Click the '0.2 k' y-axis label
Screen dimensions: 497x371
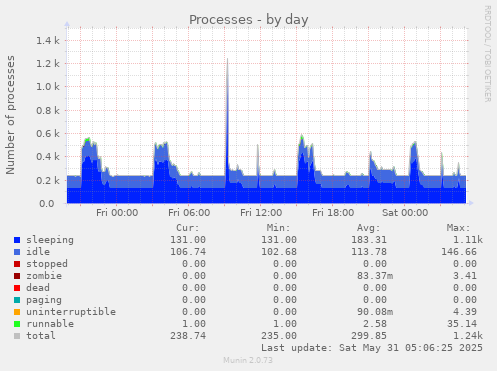(48, 180)
